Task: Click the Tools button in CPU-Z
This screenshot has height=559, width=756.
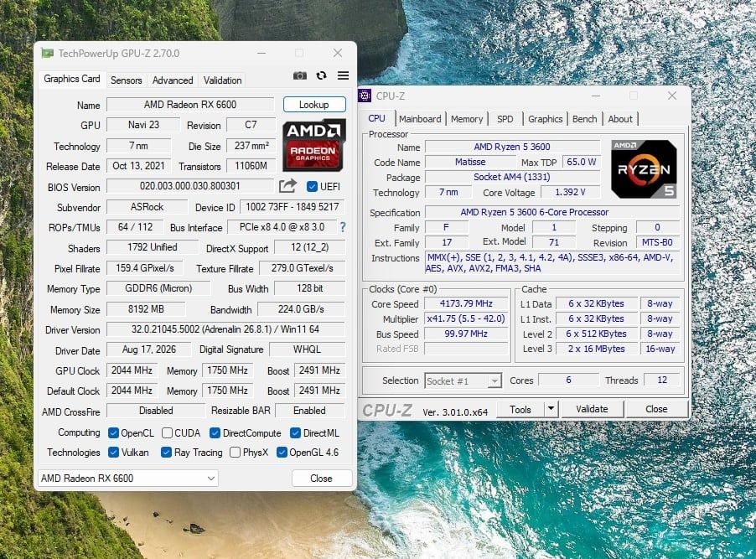Action: point(520,409)
